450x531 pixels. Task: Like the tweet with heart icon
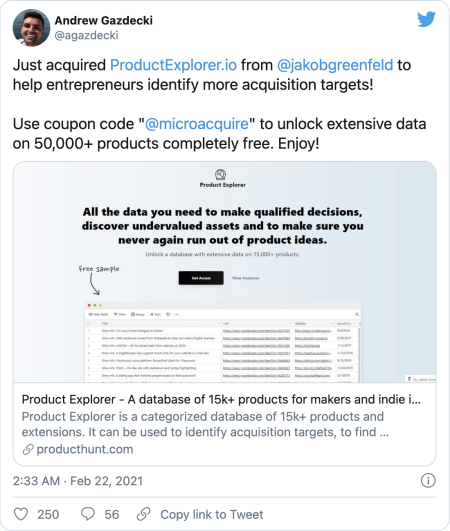[21, 514]
